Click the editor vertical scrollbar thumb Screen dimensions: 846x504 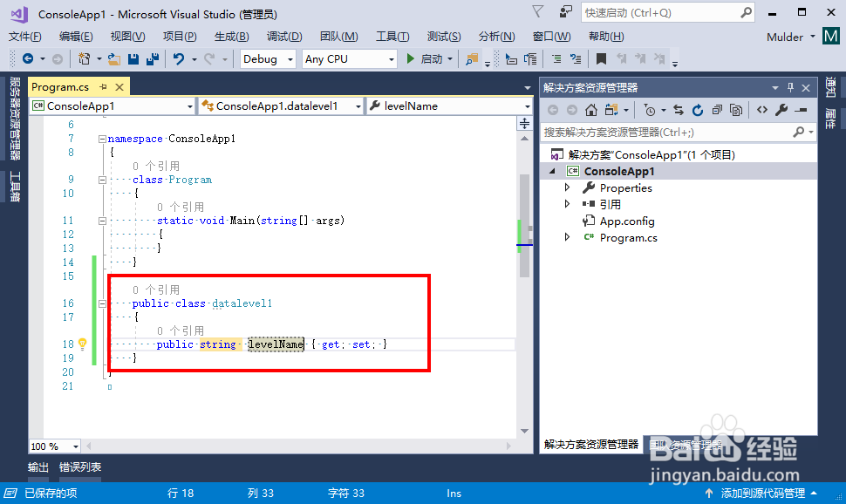[524, 226]
